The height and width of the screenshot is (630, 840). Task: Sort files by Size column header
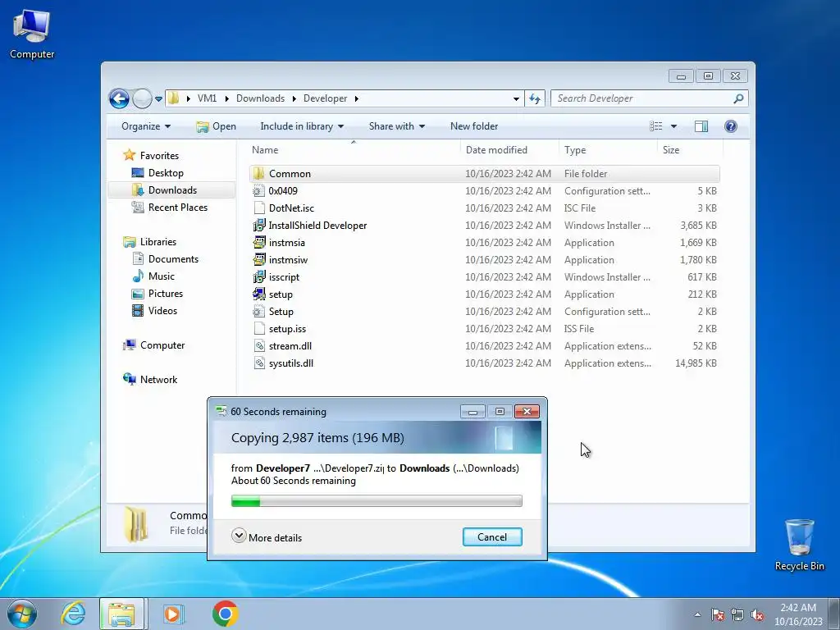[690, 150]
